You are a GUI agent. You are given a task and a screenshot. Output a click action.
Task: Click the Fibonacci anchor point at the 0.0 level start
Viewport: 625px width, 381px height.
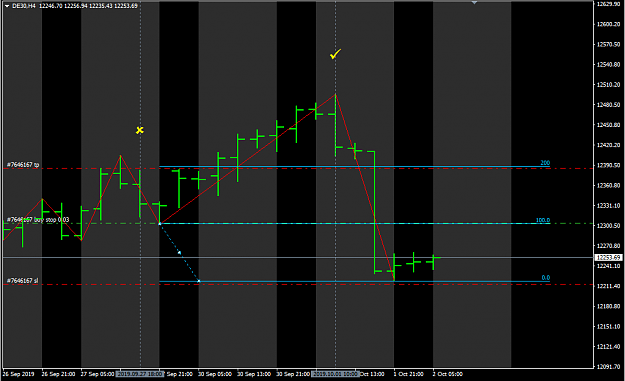point(199,281)
